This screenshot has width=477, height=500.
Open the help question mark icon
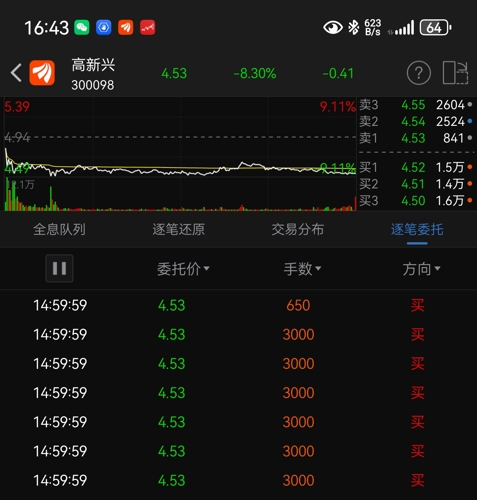(x=419, y=73)
